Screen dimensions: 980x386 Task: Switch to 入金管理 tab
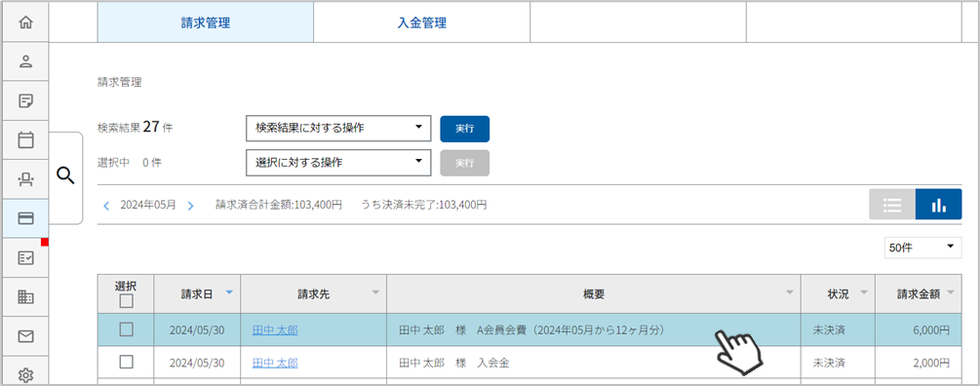422,23
